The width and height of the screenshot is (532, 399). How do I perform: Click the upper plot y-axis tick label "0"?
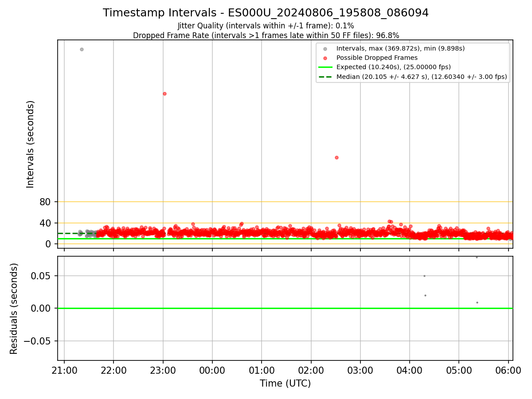49,244
